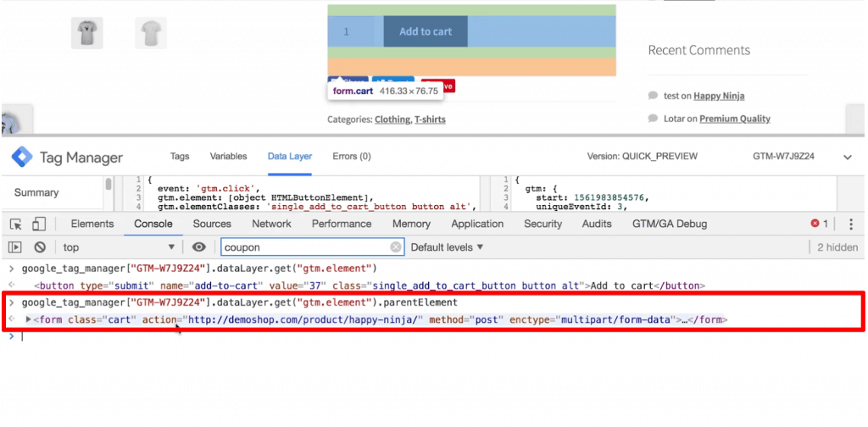Click the inspect element picker icon
868x427 pixels.
(16, 224)
